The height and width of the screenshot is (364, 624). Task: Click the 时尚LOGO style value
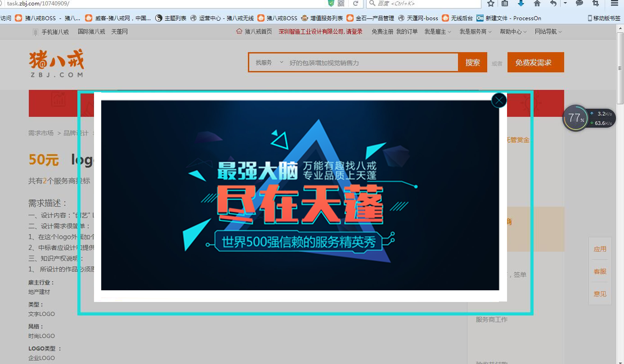(41, 336)
